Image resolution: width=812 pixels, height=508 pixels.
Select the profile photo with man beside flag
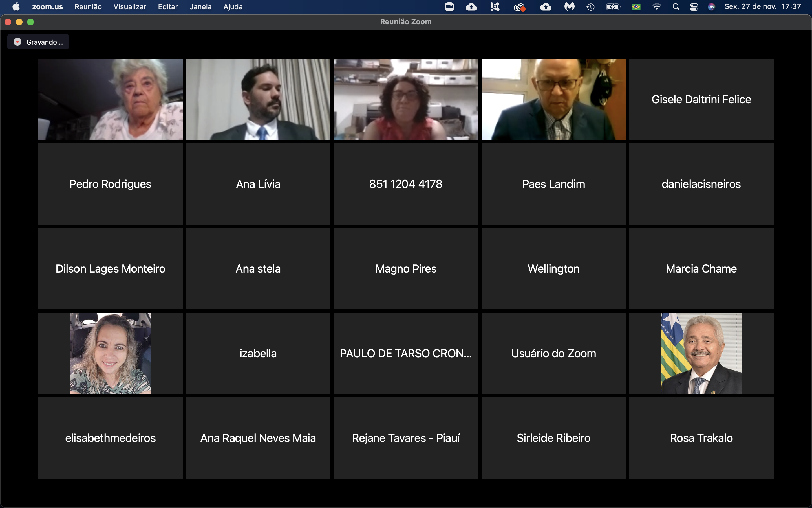pyautogui.click(x=701, y=353)
